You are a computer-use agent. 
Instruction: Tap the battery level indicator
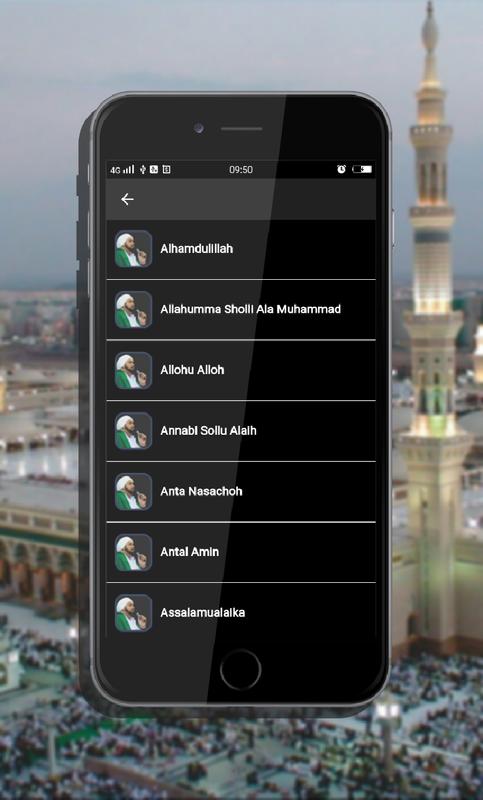[362, 169]
